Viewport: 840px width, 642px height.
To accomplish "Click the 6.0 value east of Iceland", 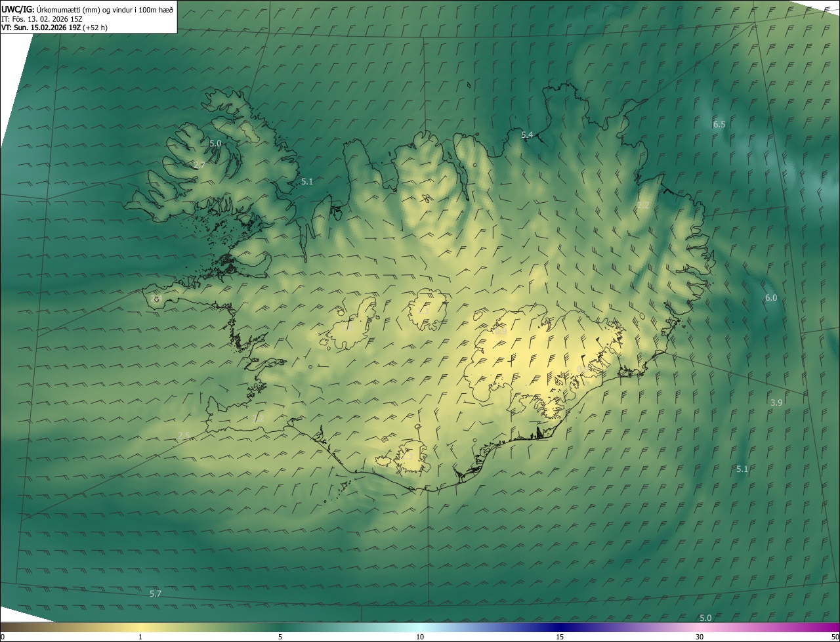I will [x=771, y=297].
